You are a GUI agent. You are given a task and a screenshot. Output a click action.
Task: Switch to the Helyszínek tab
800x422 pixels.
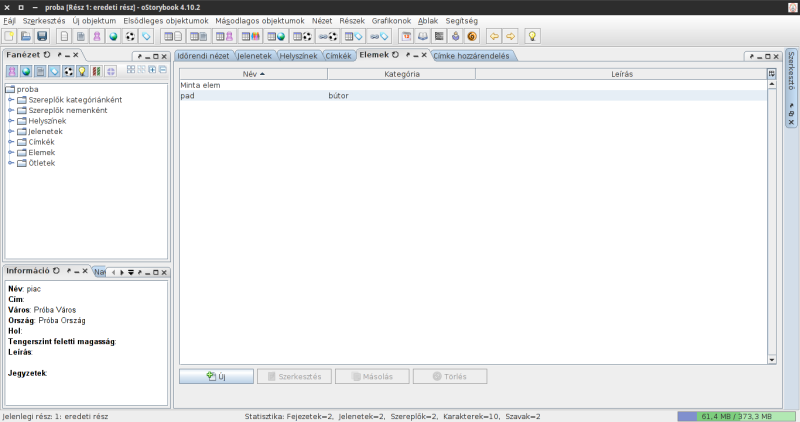298,56
